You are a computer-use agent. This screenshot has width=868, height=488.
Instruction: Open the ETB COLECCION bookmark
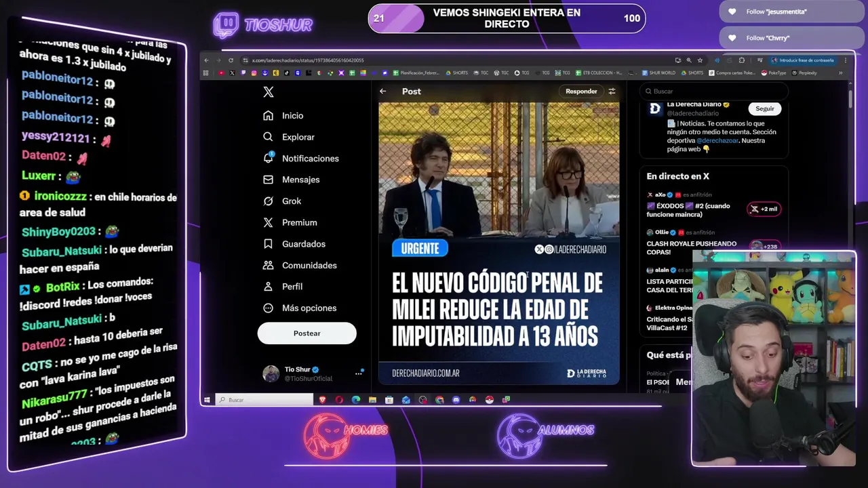(x=600, y=73)
